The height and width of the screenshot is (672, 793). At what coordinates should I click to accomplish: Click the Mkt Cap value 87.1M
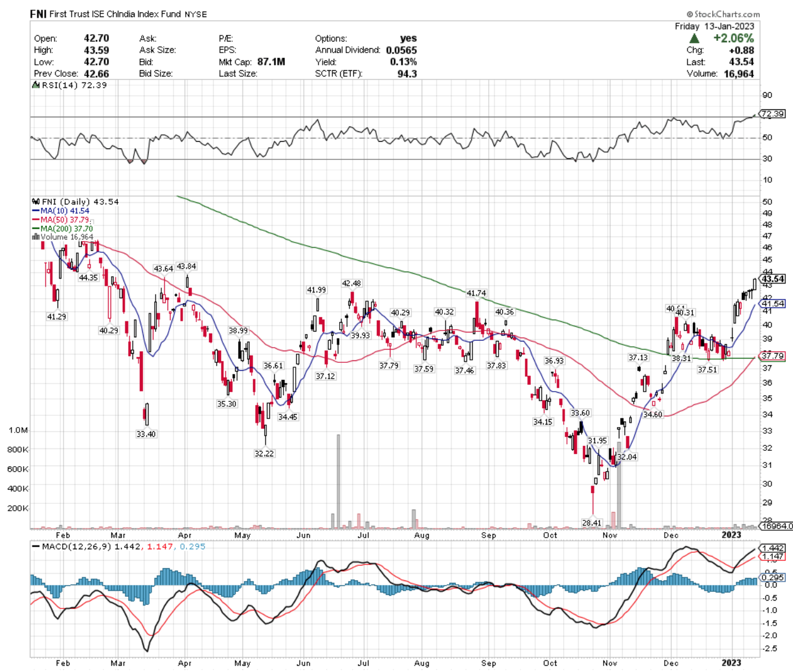click(x=271, y=62)
